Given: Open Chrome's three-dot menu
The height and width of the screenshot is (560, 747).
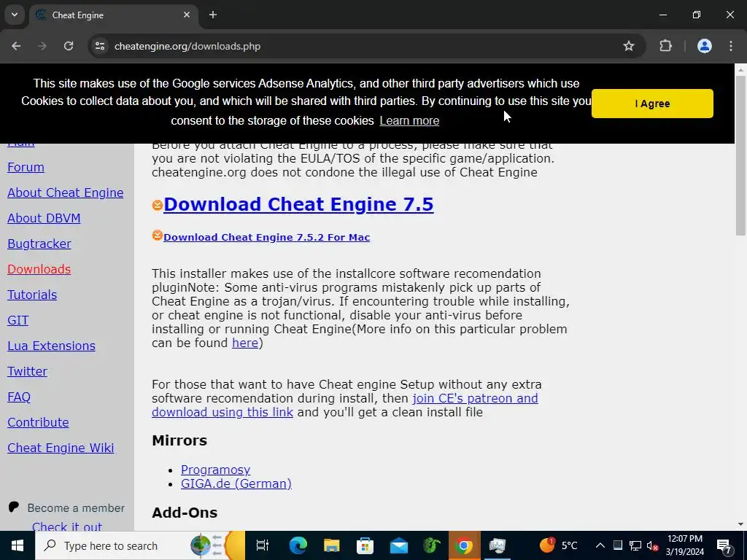Looking at the screenshot, I should pyautogui.click(x=731, y=46).
